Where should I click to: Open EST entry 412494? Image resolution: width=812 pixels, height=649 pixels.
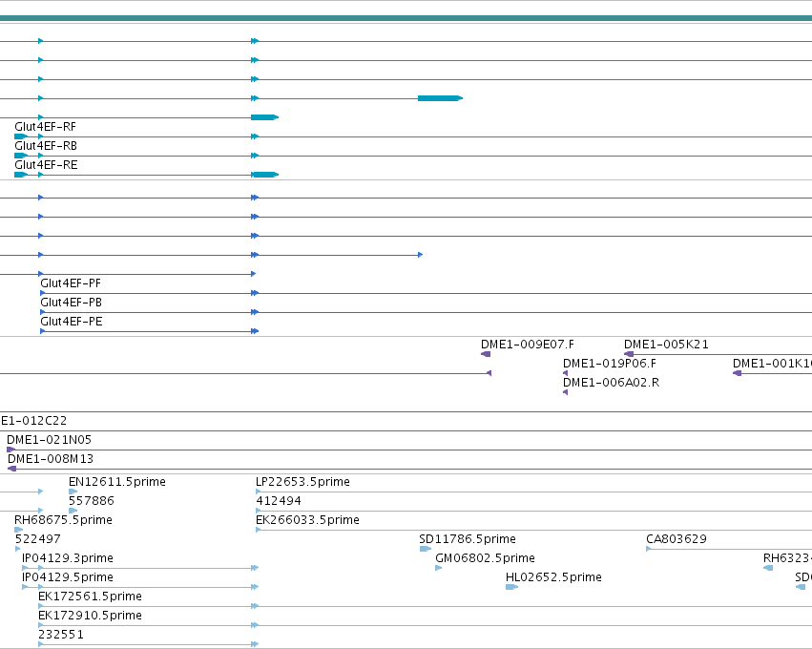[x=279, y=501]
